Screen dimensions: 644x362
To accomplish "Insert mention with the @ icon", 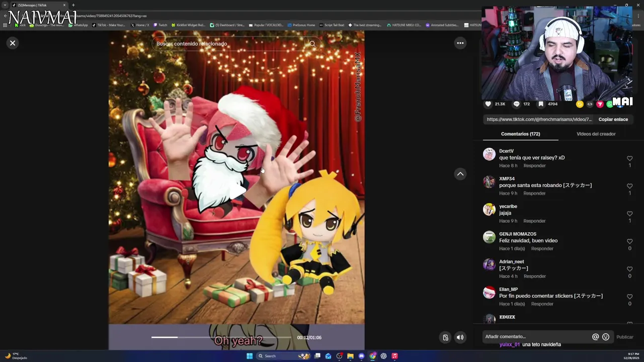I will coord(595,337).
